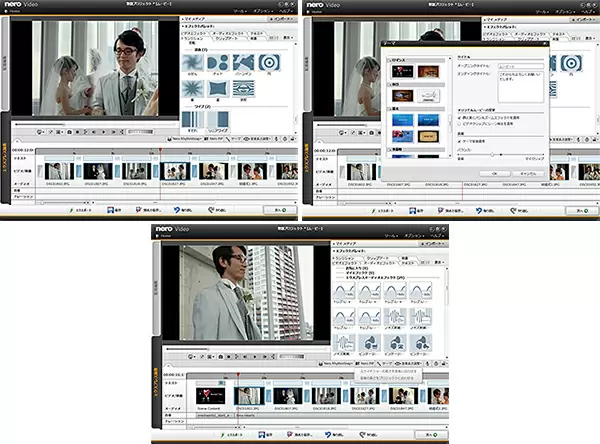
Task: Toggle the second original movie option in theme dialog
Action: [460, 124]
